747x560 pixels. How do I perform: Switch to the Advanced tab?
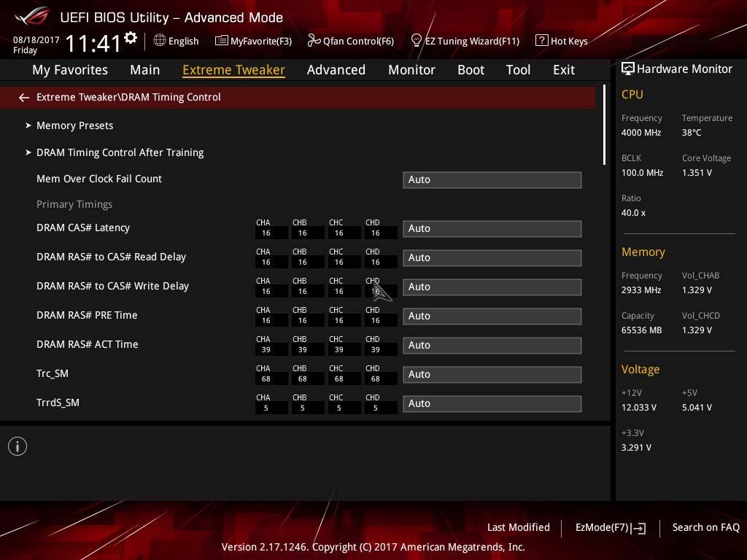pos(336,70)
